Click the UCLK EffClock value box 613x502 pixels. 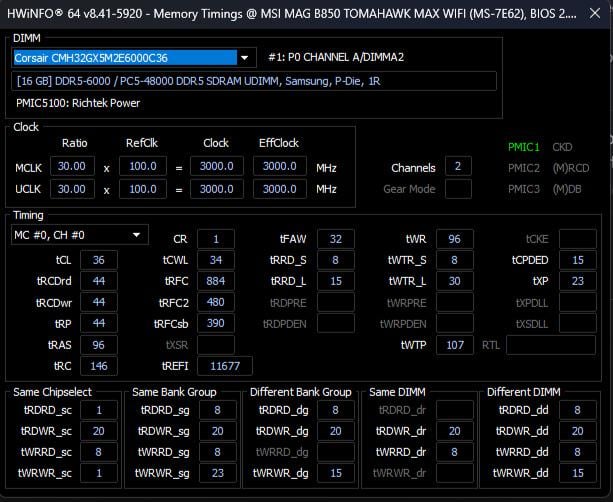[283, 188]
